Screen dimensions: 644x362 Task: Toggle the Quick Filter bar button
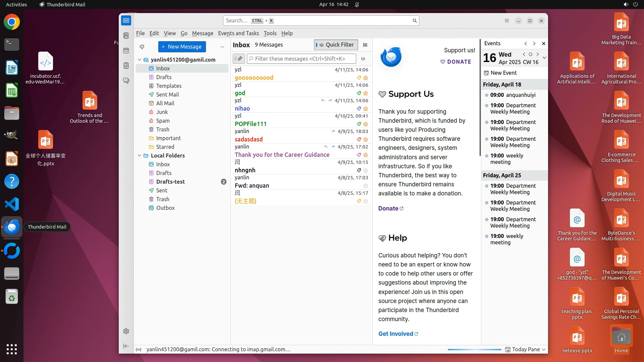(x=336, y=45)
